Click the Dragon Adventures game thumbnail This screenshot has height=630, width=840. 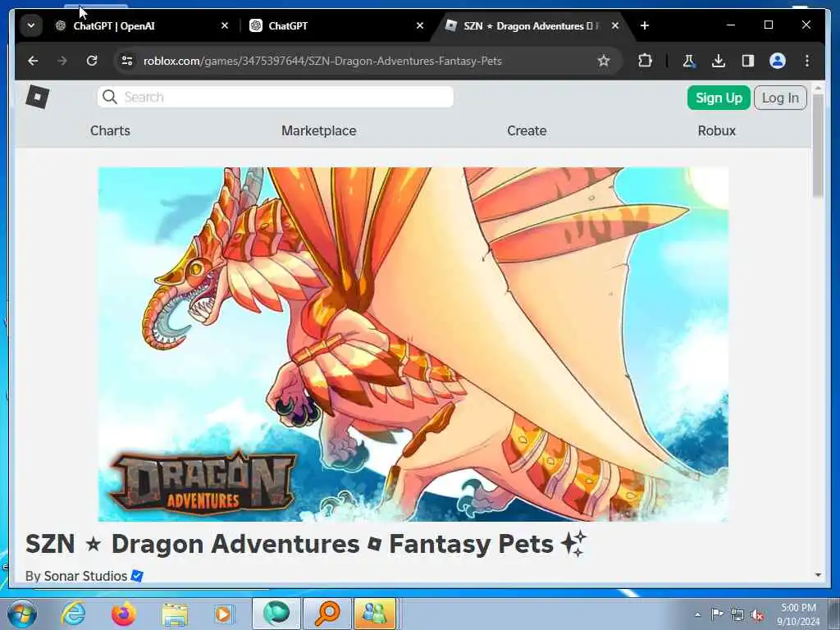(x=413, y=345)
